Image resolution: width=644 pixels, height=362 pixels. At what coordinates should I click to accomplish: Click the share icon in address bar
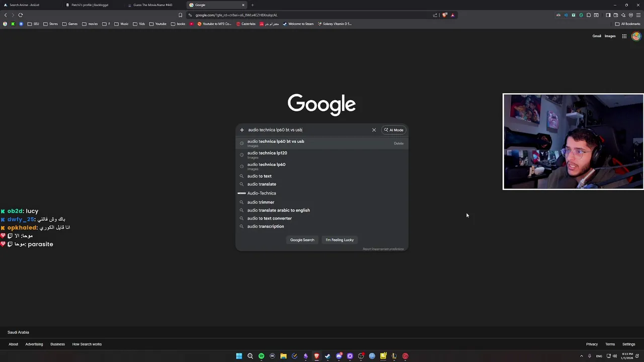point(435,15)
